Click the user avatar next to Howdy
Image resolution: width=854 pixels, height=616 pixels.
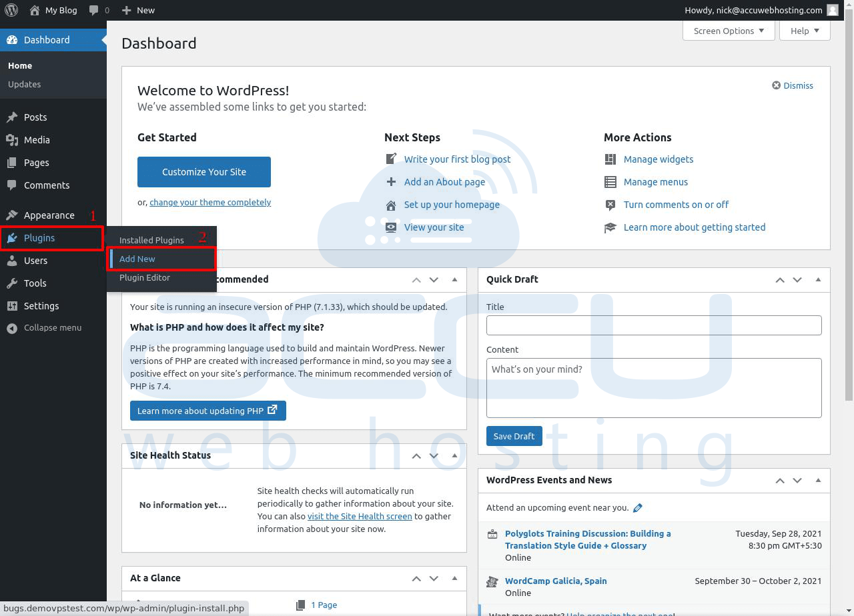[833, 10]
